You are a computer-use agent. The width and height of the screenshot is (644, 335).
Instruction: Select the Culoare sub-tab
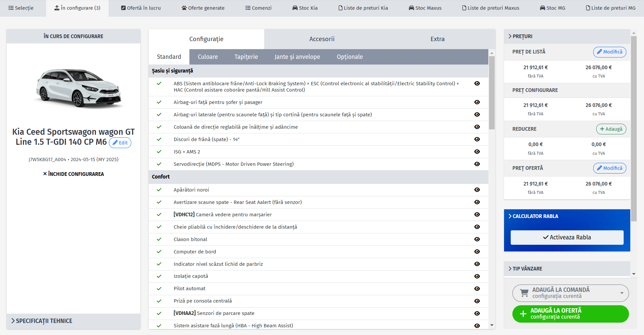208,57
